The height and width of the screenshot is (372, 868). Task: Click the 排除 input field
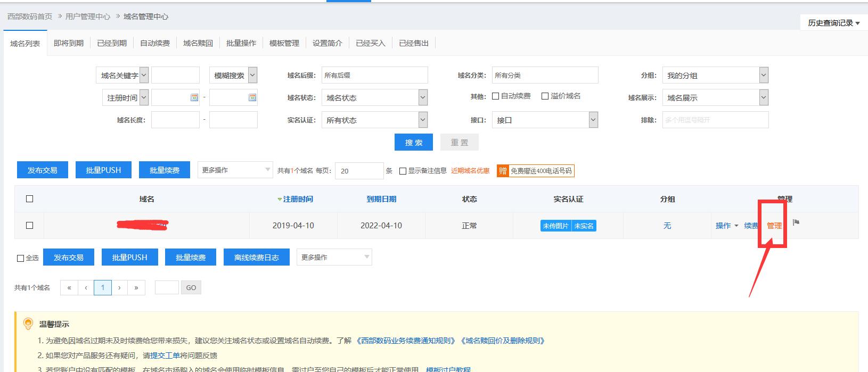[715, 120]
